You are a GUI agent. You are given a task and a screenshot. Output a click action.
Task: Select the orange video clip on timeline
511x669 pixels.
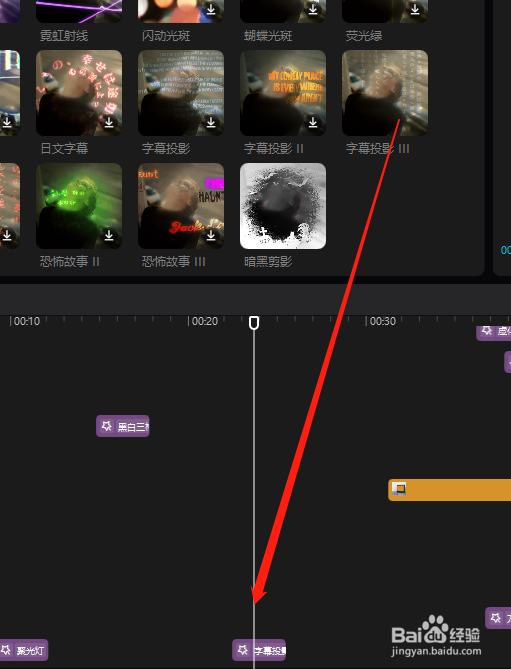(450, 490)
